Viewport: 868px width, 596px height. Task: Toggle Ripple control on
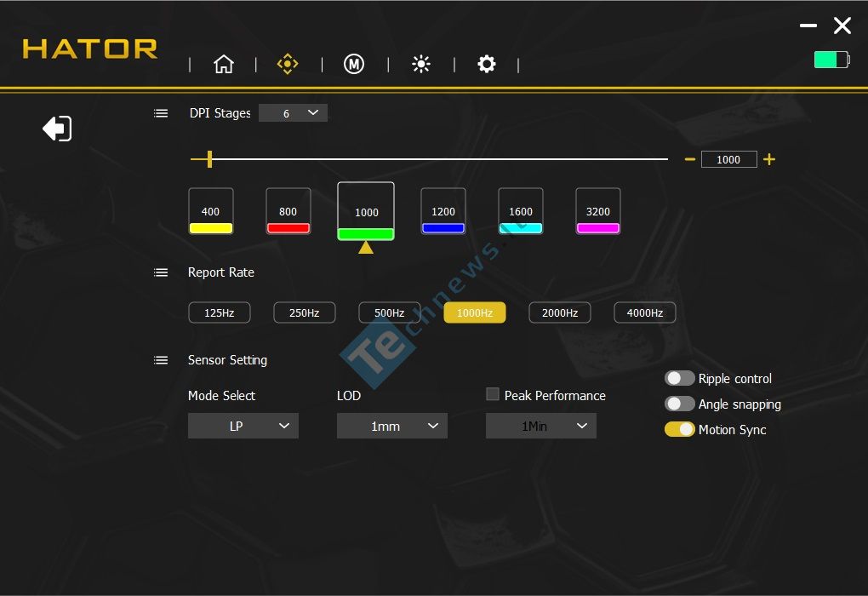pos(679,378)
